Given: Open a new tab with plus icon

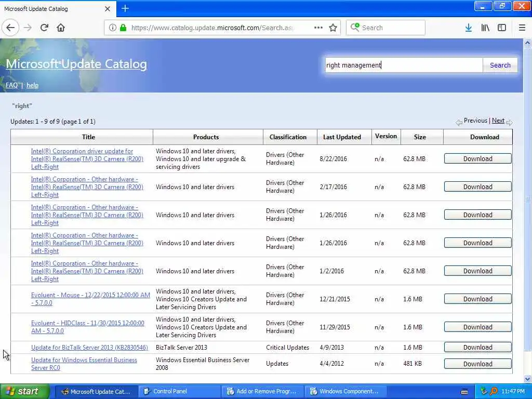Looking at the screenshot, I should click(x=125, y=8).
